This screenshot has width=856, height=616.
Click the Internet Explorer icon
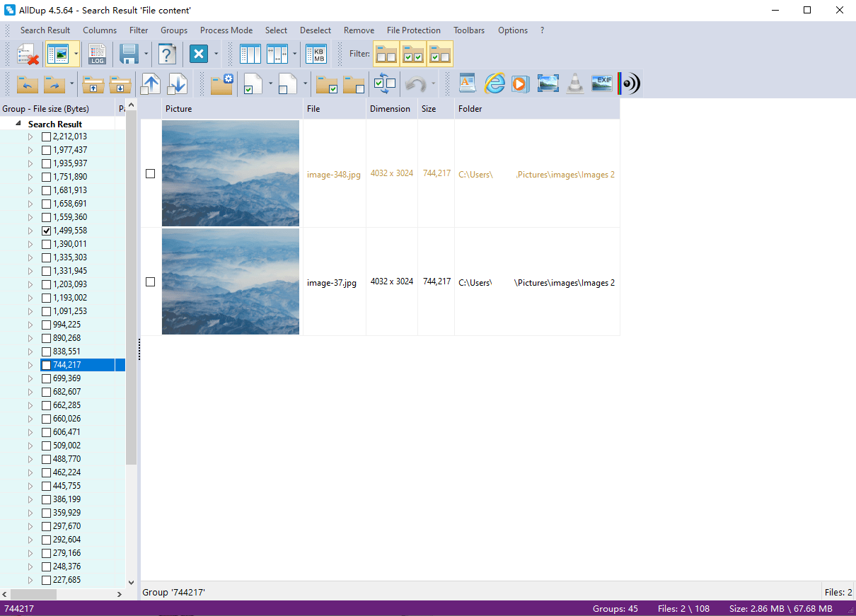(494, 83)
